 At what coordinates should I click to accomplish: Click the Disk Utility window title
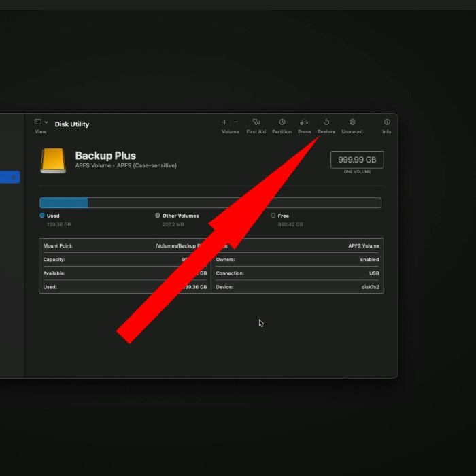(x=72, y=124)
